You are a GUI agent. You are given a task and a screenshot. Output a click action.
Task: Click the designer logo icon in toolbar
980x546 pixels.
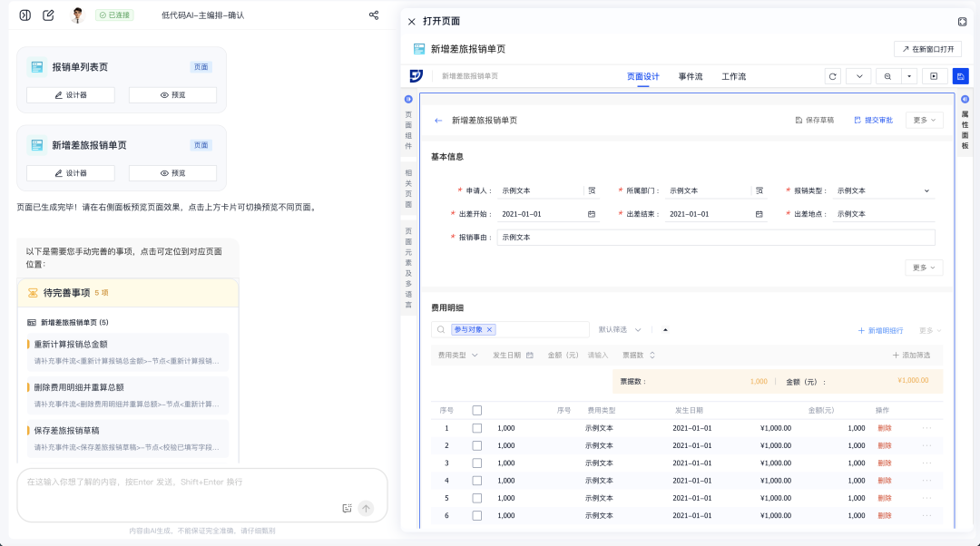[416, 76]
